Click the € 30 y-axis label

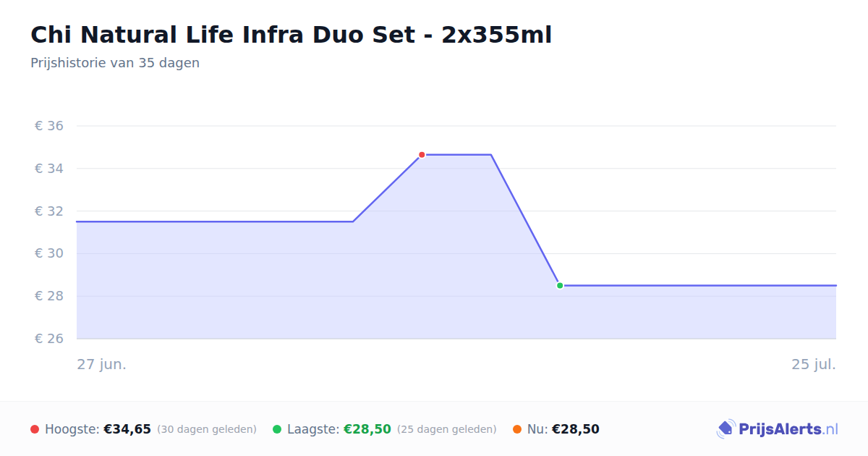tap(49, 253)
